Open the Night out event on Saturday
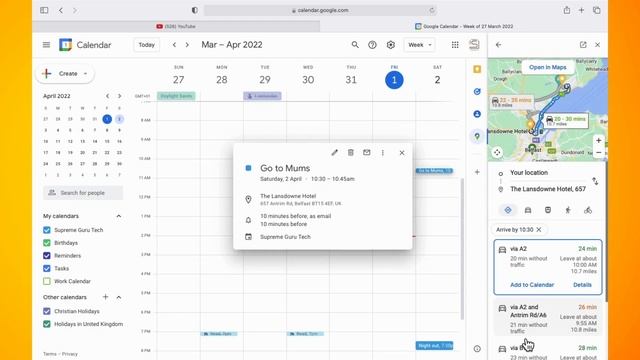Screen dimensions: 640x360 coord(434,346)
